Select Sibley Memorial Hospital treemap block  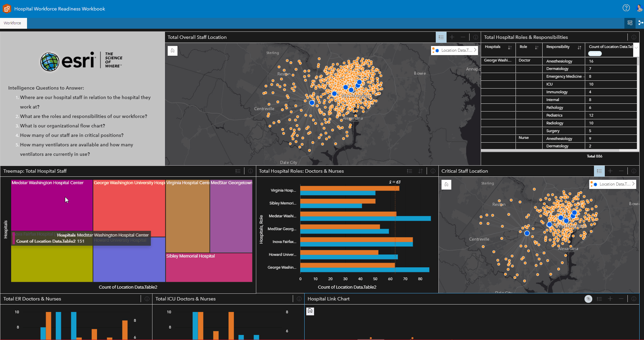tap(209, 267)
